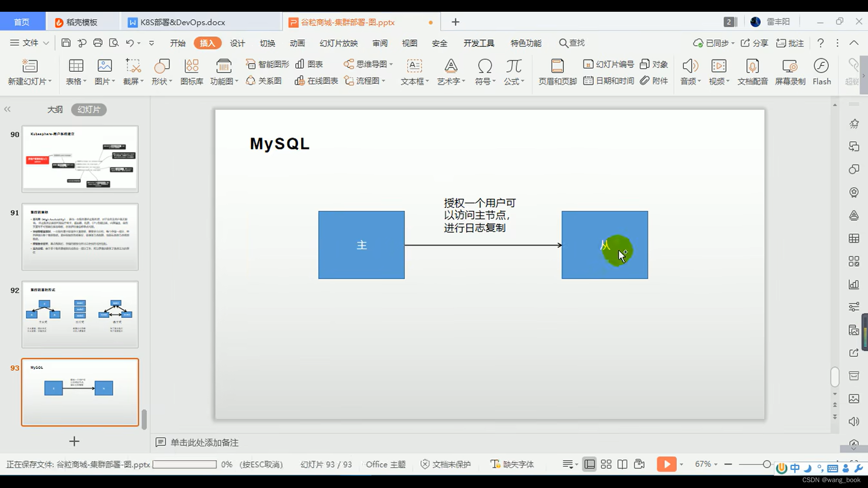Insert 视频 video
This screenshot has height=488, width=868.
coord(719,72)
